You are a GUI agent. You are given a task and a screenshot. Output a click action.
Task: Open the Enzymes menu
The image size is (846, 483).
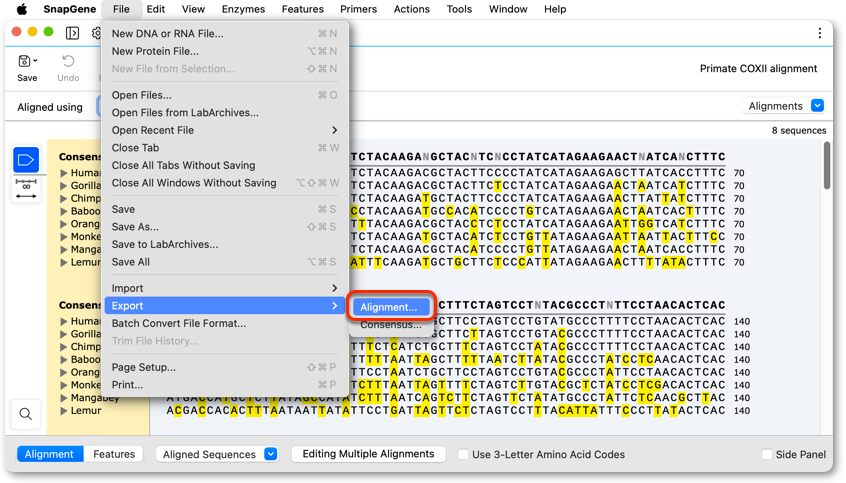pos(243,9)
